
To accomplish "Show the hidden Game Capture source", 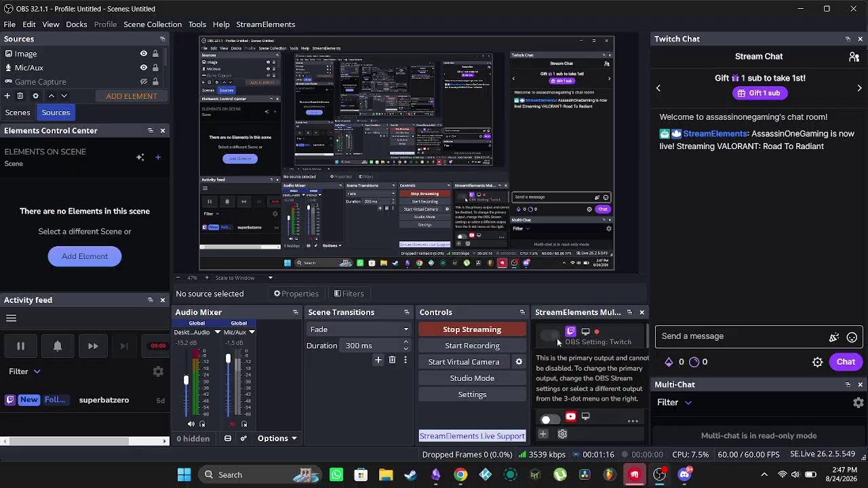I will coord(144,82).
